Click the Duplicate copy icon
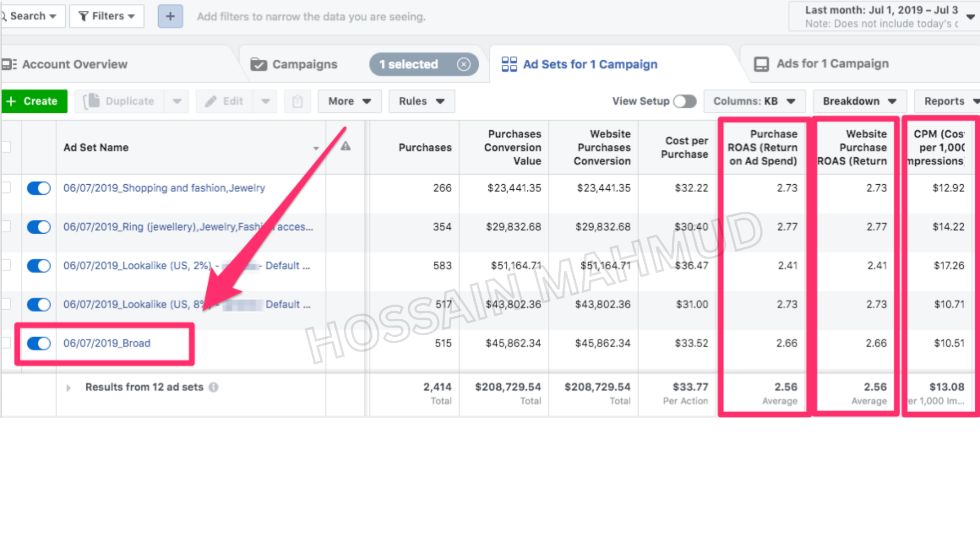Image resolution: width=980 pixels, height=551 pixels. click(91, 101)
